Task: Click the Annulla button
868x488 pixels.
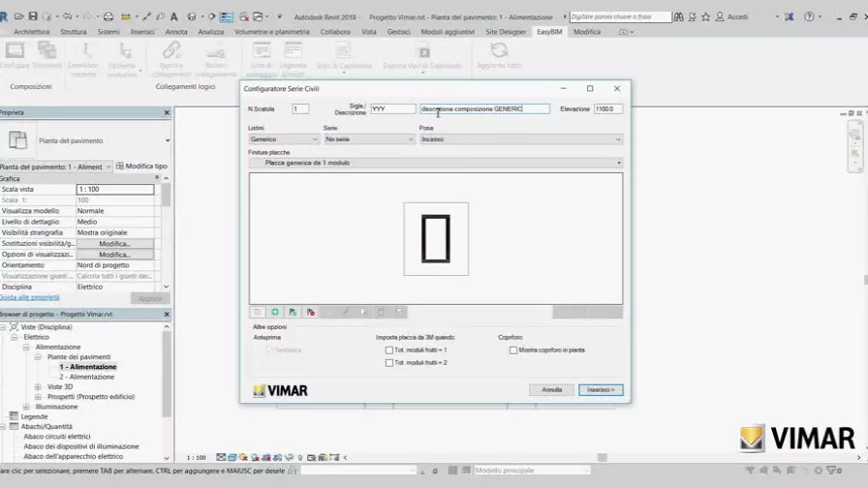Action: [551, 390]
